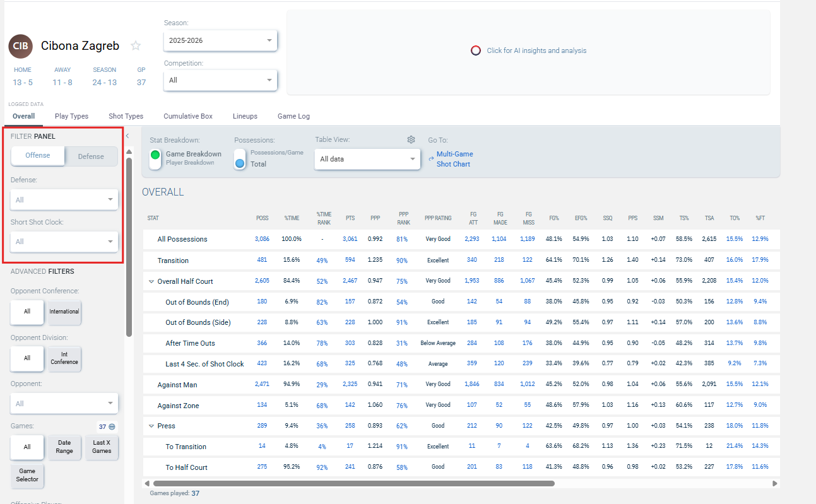Switch to the Play Types tab
Viewport: 816px width, 504px height.
71,116
